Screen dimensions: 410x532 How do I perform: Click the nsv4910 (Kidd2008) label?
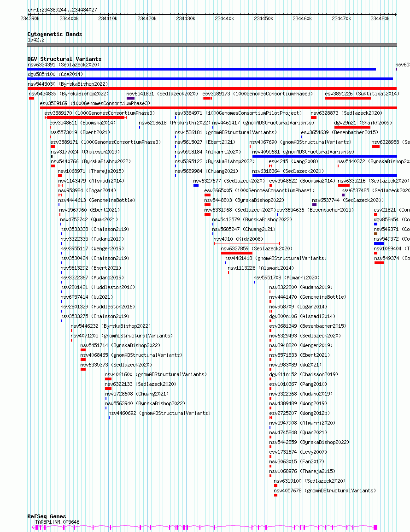click(239, 239)
